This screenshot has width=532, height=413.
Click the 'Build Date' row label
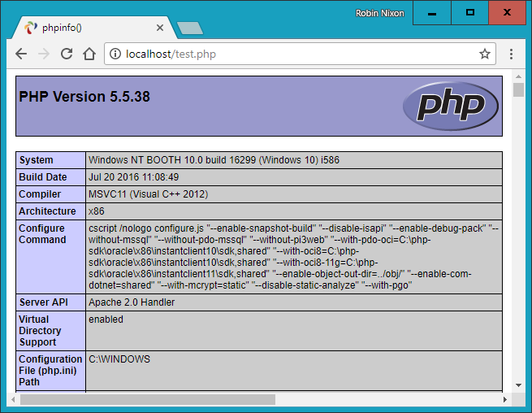43,177
